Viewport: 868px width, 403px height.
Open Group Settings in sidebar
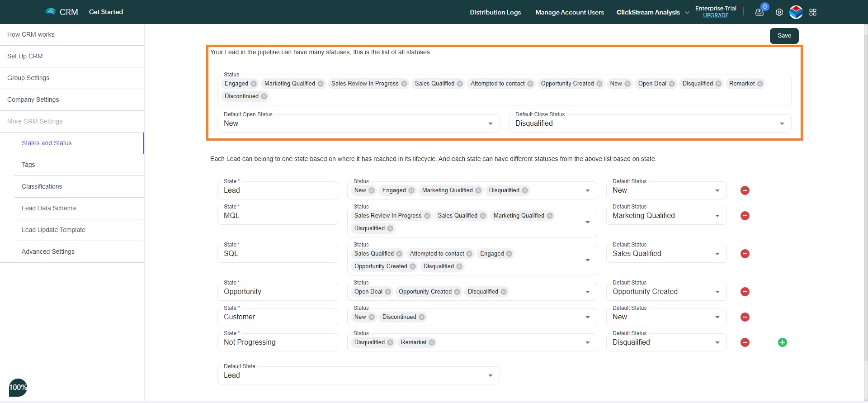pos(72,78)
